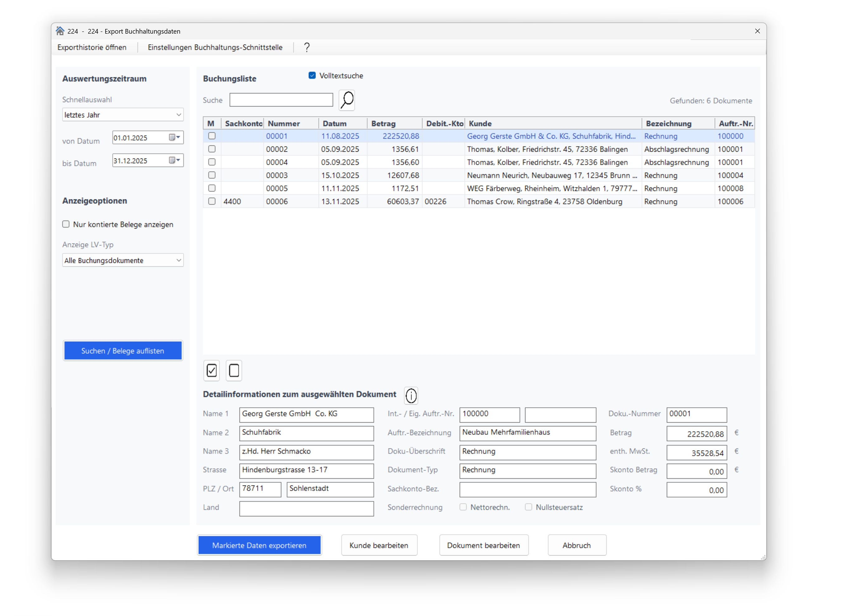Image resolution: width=844 pixels, height=616 pixels.
Task: Click the deselect-all empty box icon
Action: [x=234, y=371]
